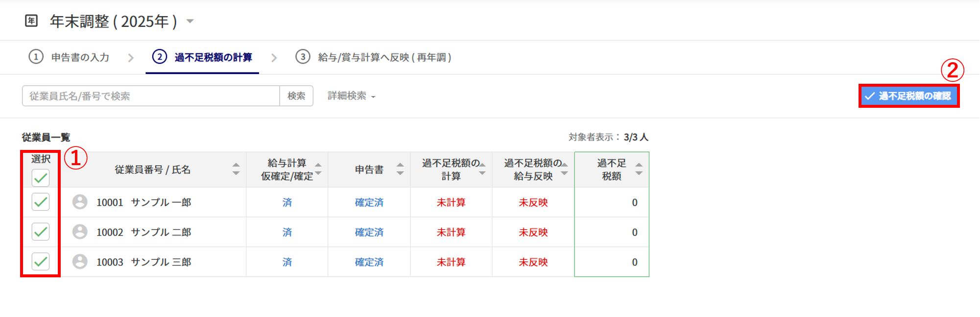Toggle the select-all checkbox in header

[41, 177]
